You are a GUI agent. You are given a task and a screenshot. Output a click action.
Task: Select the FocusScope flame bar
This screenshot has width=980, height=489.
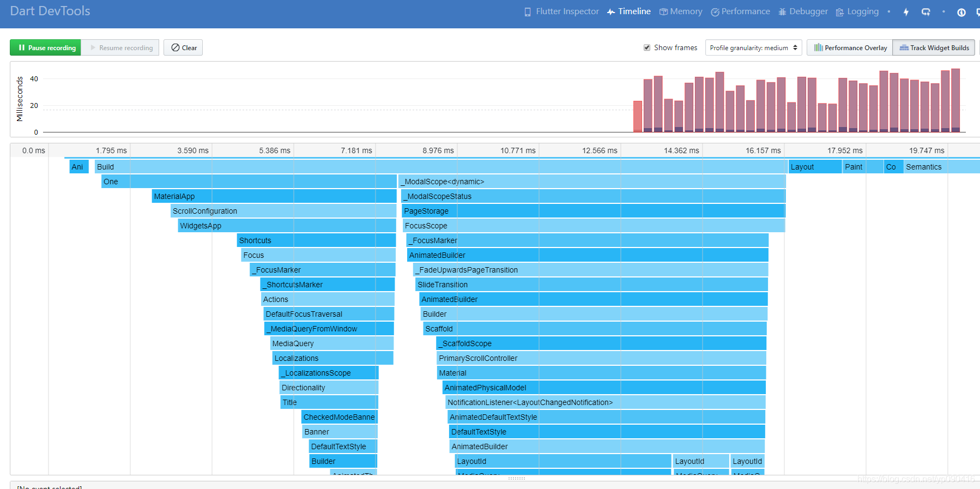(x=594, y=226)
